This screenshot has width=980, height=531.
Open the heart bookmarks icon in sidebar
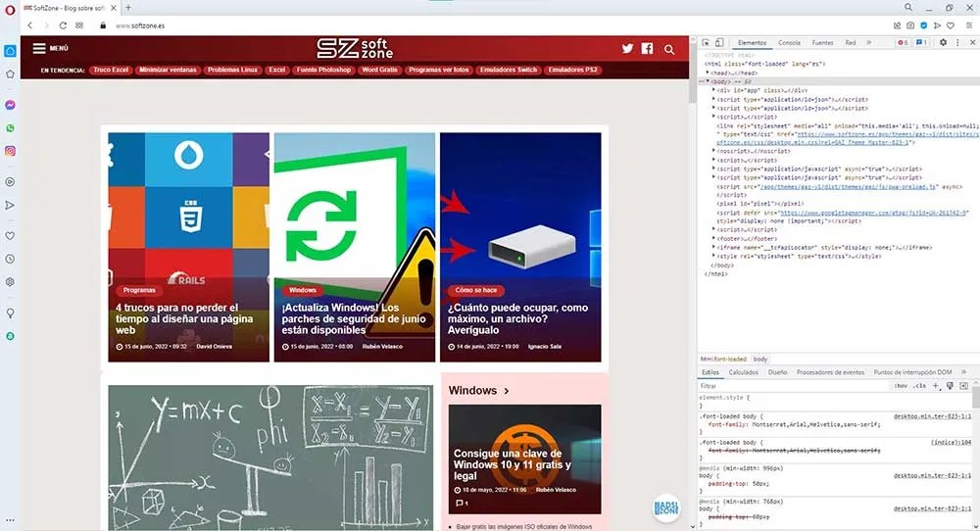10,236
